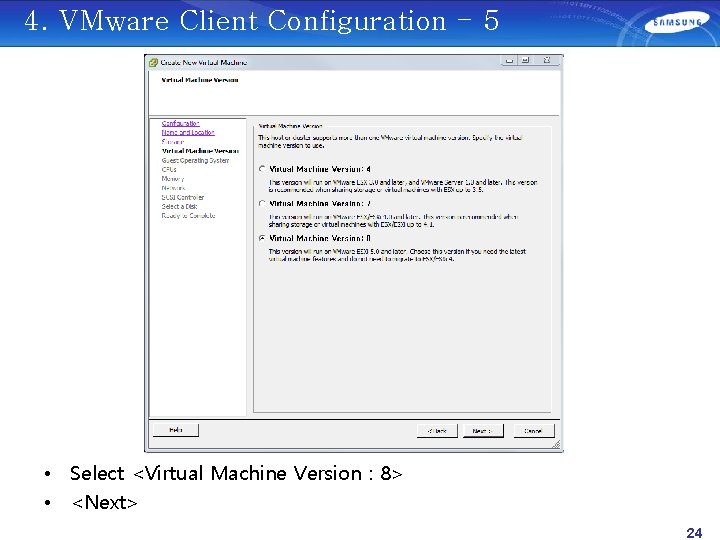Click Guest Operating System step in sidebar
Image resolution: width=720 pixels, height=540 pixels.
pyautogui.click(x=195, y=160)
